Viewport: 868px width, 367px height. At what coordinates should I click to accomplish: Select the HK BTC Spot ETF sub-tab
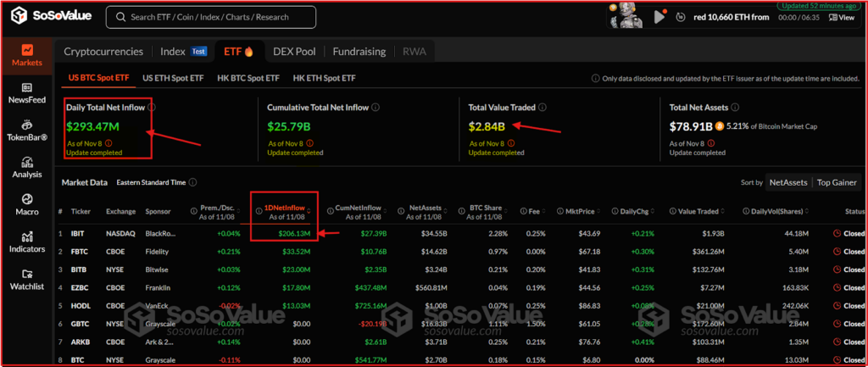tap(248, 78)
